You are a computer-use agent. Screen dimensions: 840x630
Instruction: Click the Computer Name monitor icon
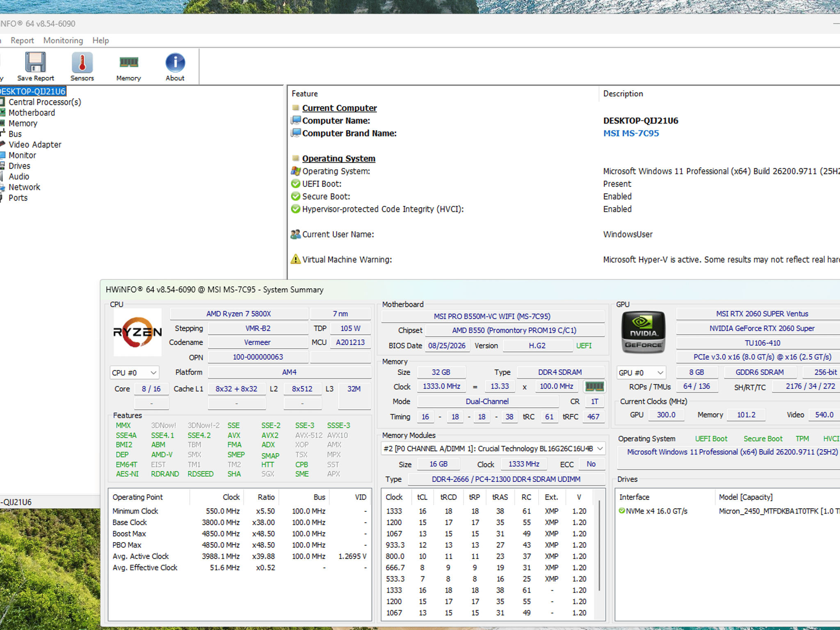coord(295,121)
